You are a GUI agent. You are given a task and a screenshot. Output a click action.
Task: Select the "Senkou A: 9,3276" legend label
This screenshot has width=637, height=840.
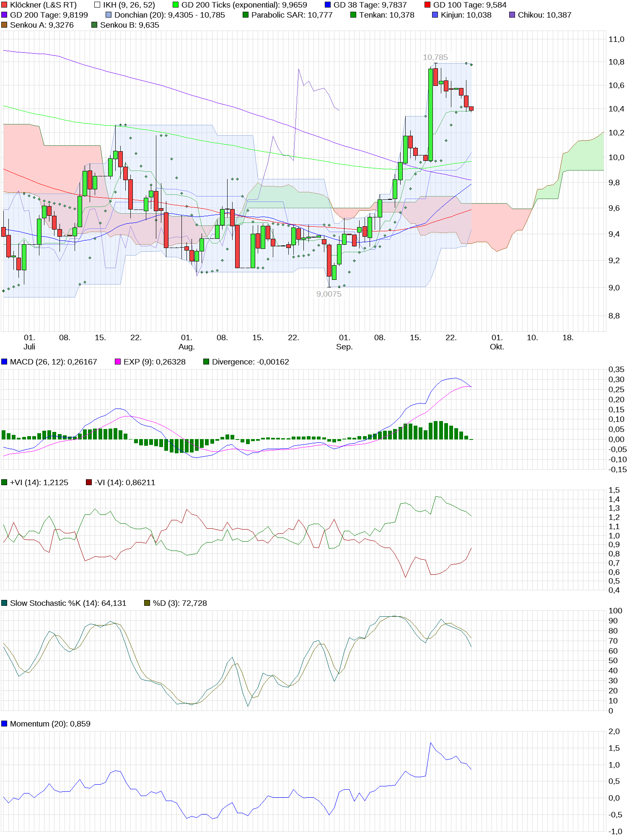42,25
